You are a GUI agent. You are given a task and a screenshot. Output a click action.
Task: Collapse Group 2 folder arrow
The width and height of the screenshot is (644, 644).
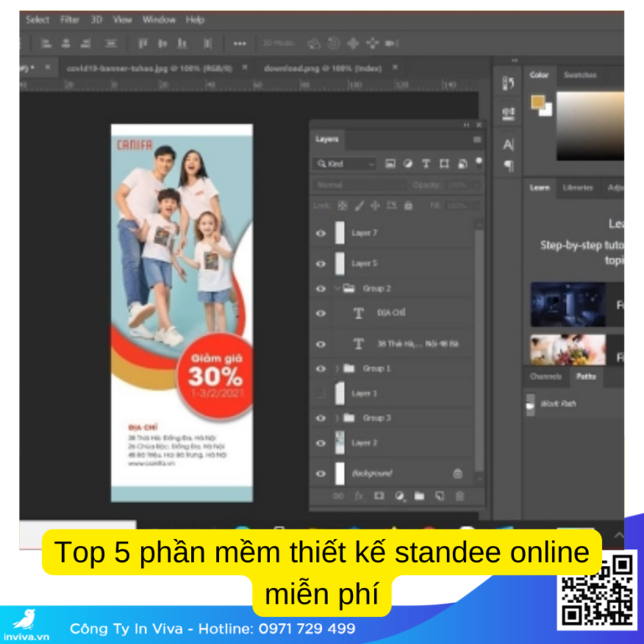coord(337,288)
